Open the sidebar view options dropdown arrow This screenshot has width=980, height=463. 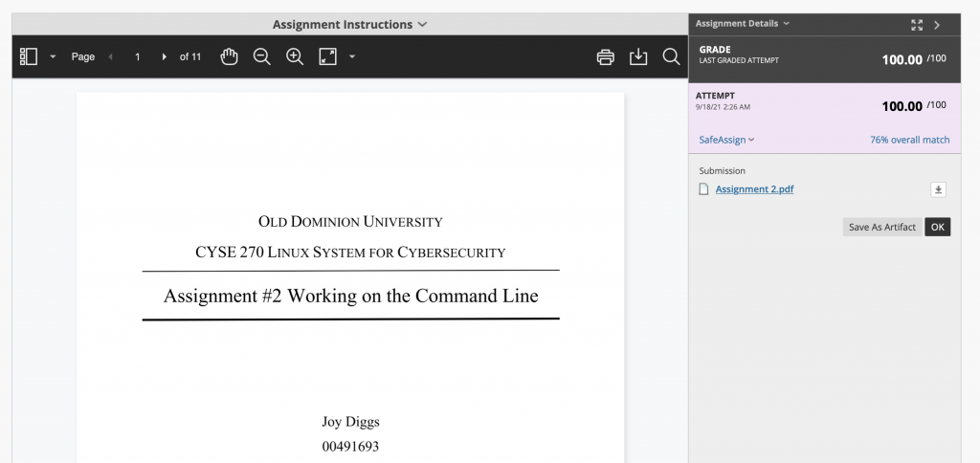(53, 56)
